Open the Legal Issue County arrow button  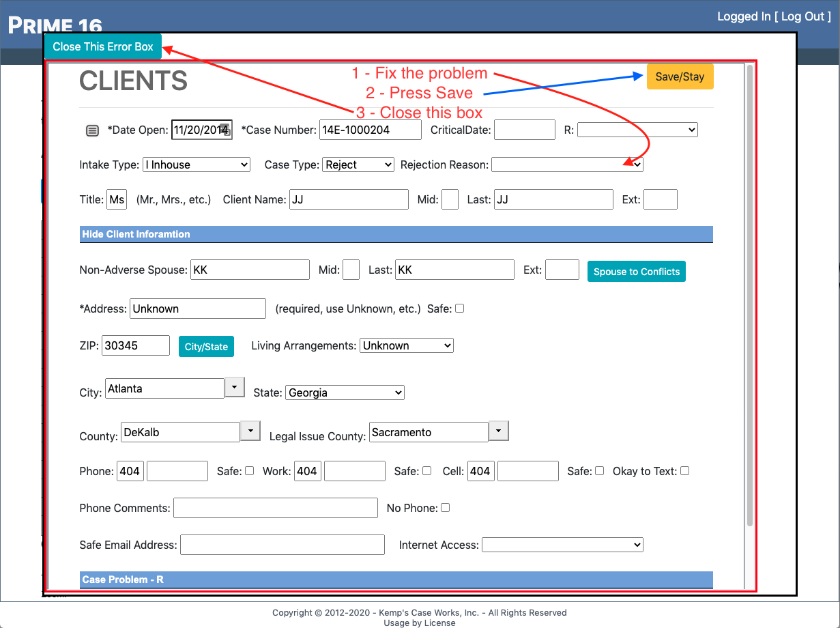click(x=499, y=431)
